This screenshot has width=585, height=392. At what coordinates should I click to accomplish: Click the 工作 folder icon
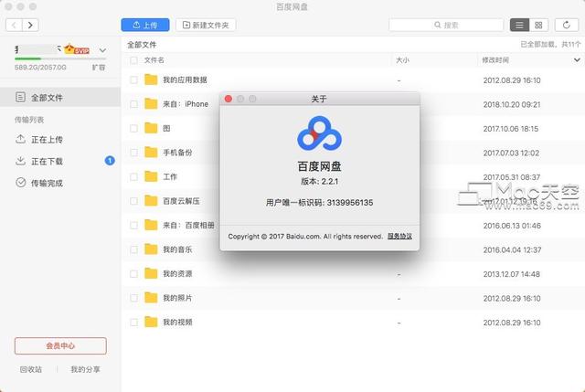click(x=151, y=176)
